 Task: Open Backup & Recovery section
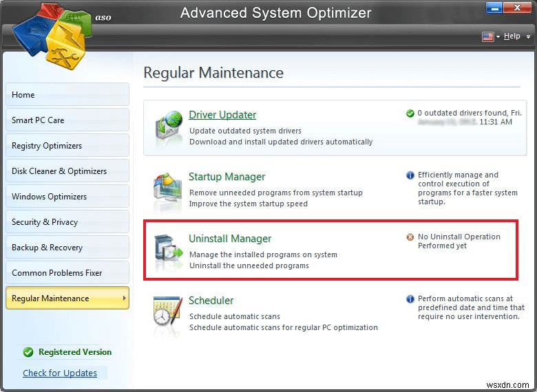[x=67, y=248]
